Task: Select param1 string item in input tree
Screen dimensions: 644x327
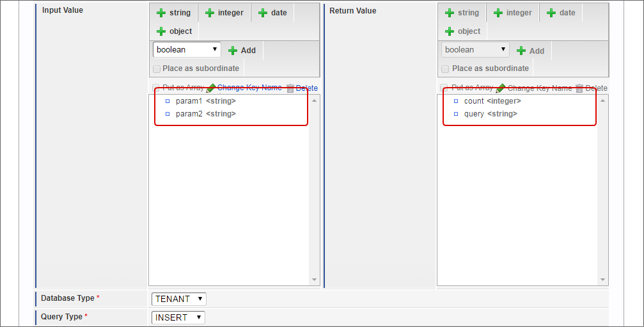Action: click(x=205, y=101)
